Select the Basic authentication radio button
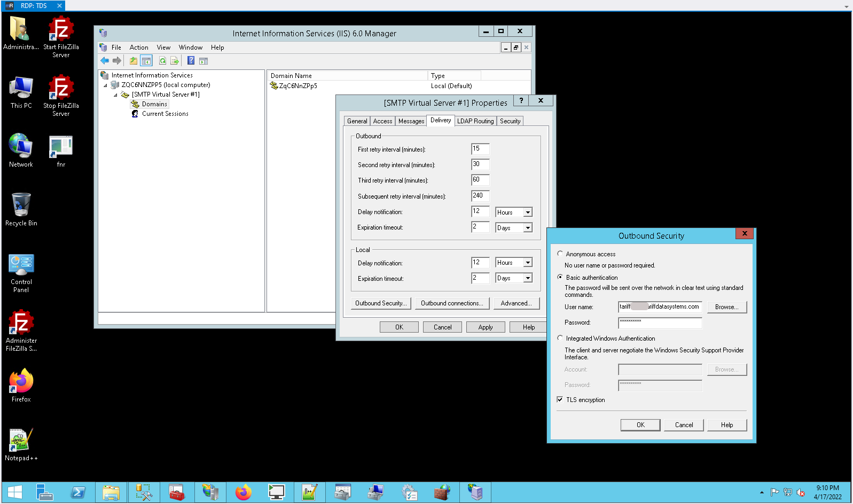 coord(560,277)
